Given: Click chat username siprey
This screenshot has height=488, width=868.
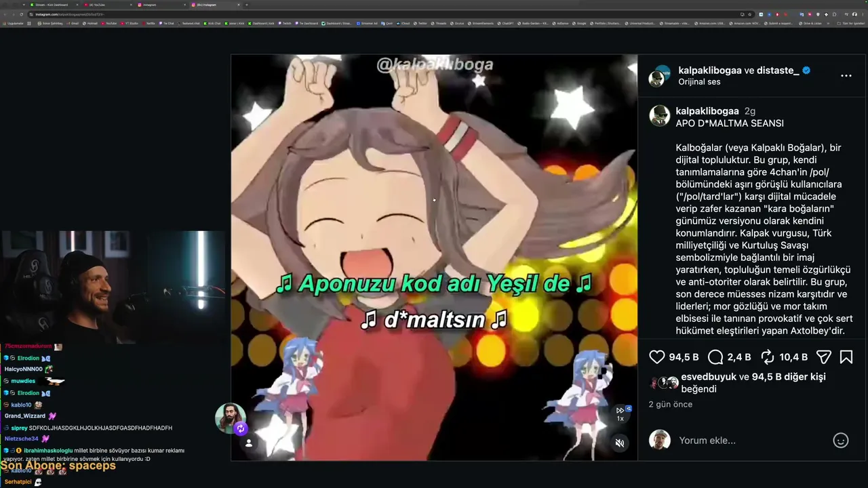Looking at the screenshot, I should click(19, 428).
